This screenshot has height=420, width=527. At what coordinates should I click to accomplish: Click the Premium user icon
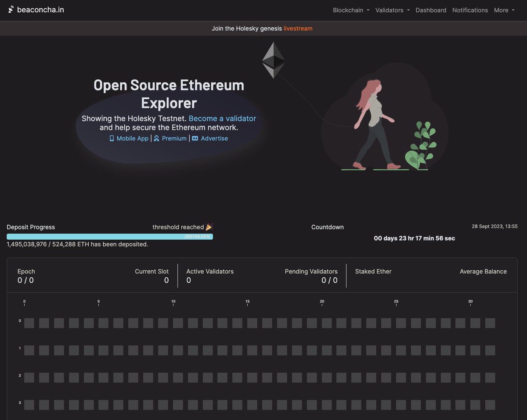[x=157, y=138]
